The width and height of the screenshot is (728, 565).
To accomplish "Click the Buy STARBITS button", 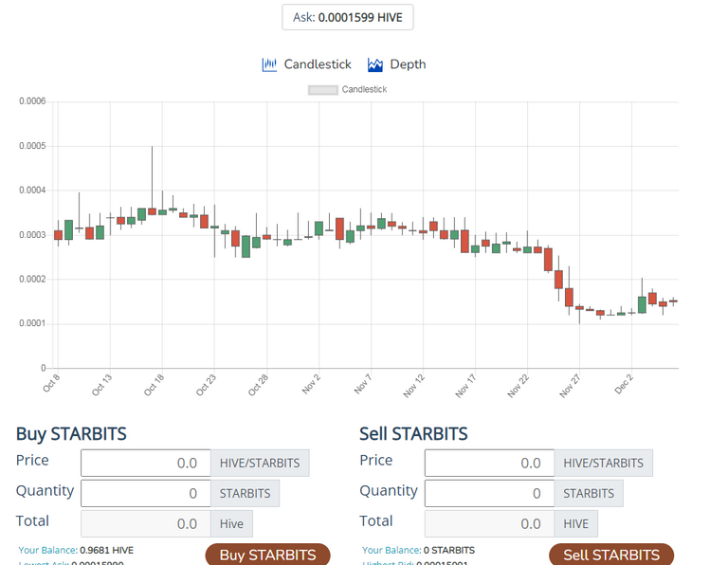I will pos(268,555).
